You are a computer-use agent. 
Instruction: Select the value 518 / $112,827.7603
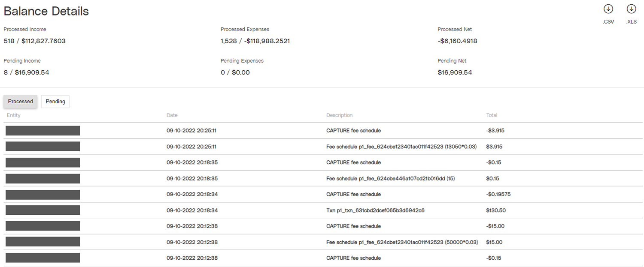35,41
